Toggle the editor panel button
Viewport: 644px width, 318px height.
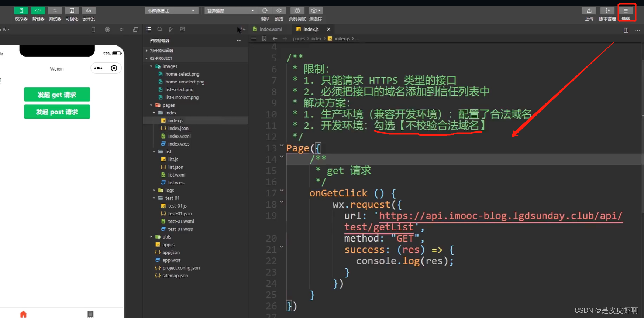pos(38,11)
